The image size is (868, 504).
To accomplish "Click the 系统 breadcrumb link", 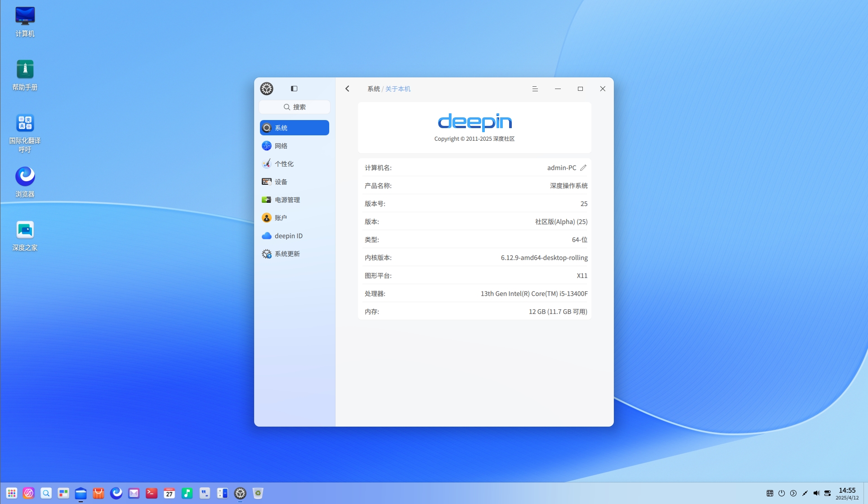I will (x=374, y=89).
